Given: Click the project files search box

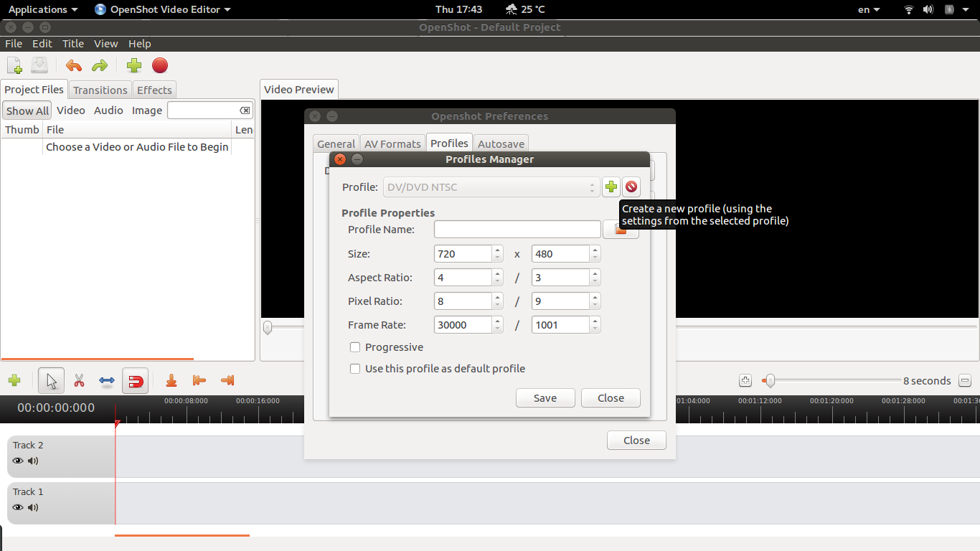Looking at the screenshot, I should click(x=210, y=110).
